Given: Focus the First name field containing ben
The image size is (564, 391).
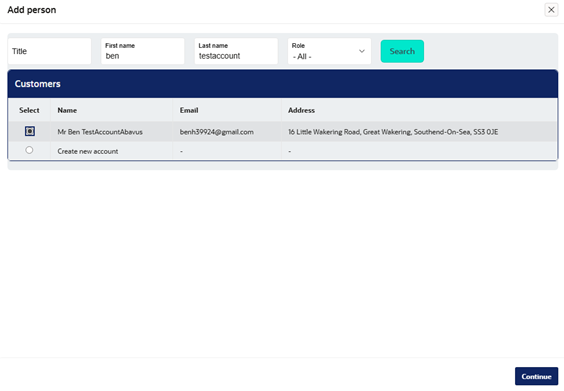Looking at the screenshot, I should coord(143,51).
